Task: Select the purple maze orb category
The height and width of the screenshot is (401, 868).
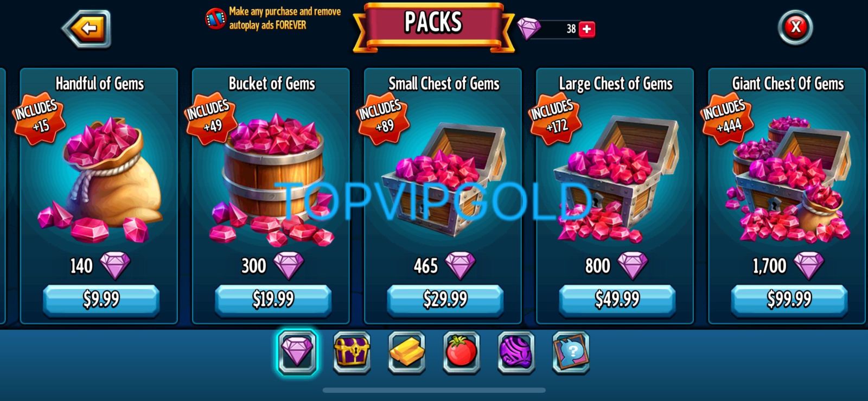Action: pyautogui.click(x=516, y=353)
